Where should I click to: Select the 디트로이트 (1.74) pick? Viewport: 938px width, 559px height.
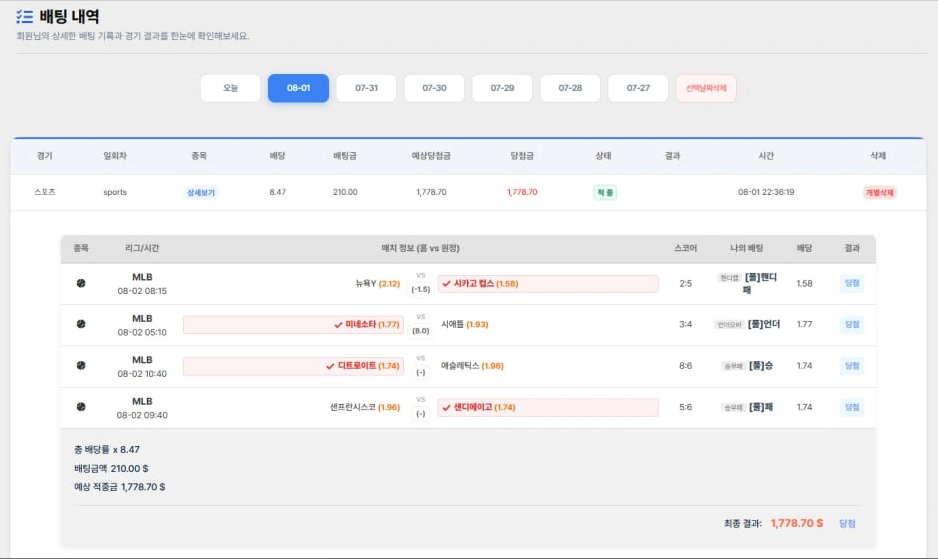pyautogui.click(x=293, y=366)
